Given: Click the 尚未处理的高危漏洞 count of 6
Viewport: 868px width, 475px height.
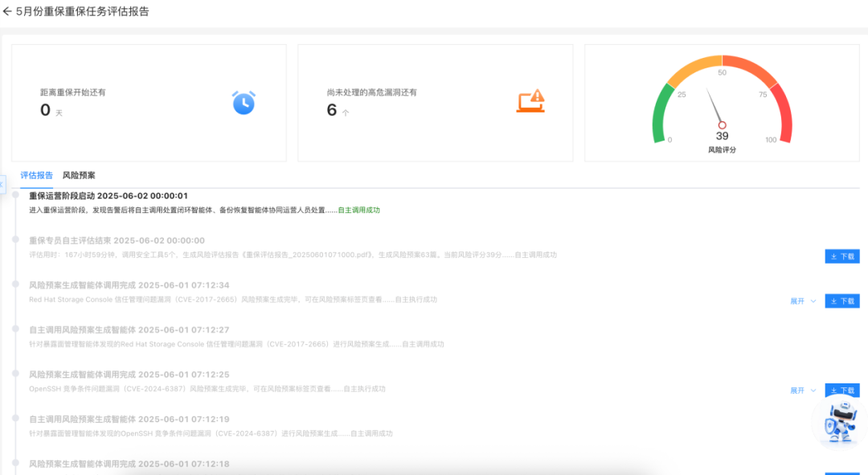Looking at the screenshot, I should 330,109.
